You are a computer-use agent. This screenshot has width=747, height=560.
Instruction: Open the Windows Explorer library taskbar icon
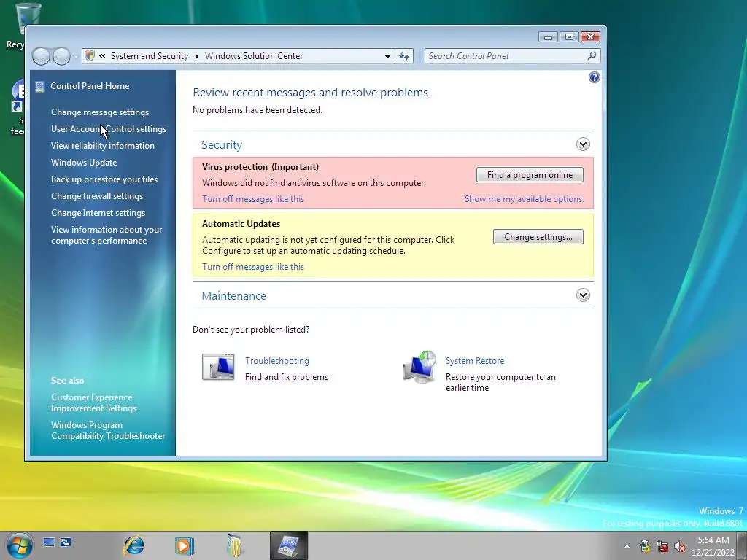234,545
